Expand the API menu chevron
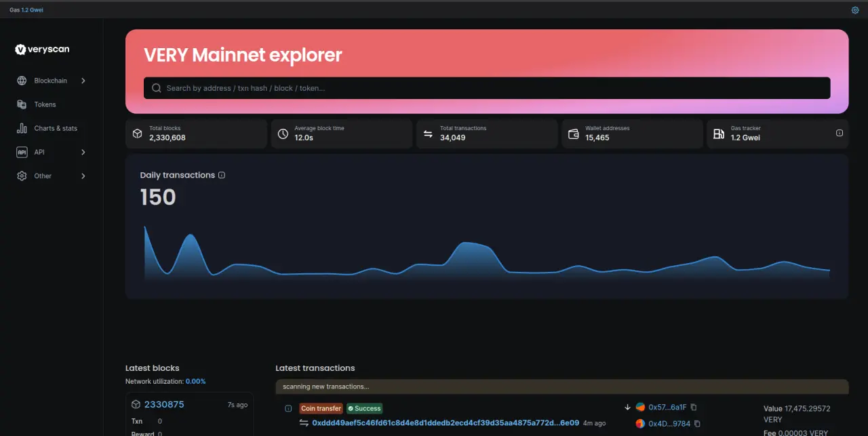 [83, 152]
